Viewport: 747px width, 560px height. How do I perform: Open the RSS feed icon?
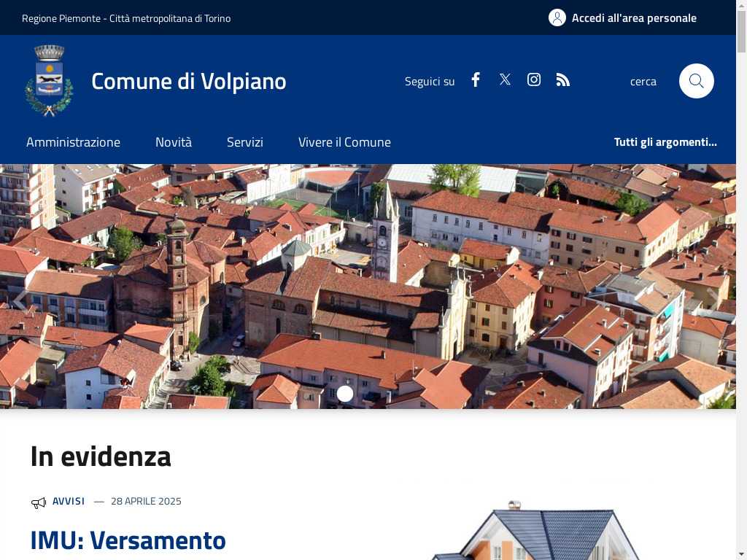coord(562,80)
